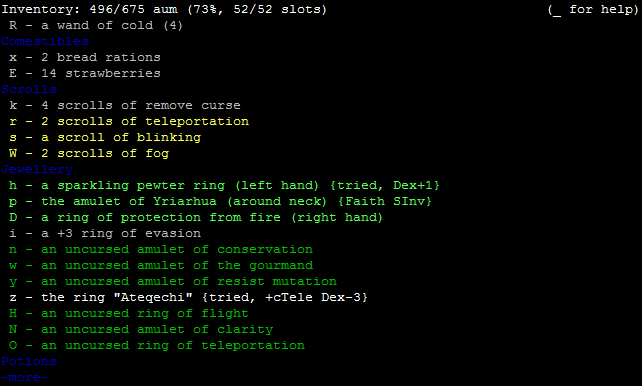642x386 pixels.
Task: Choose the 2 scrolls of fog
Action: [x=89, y=153]
